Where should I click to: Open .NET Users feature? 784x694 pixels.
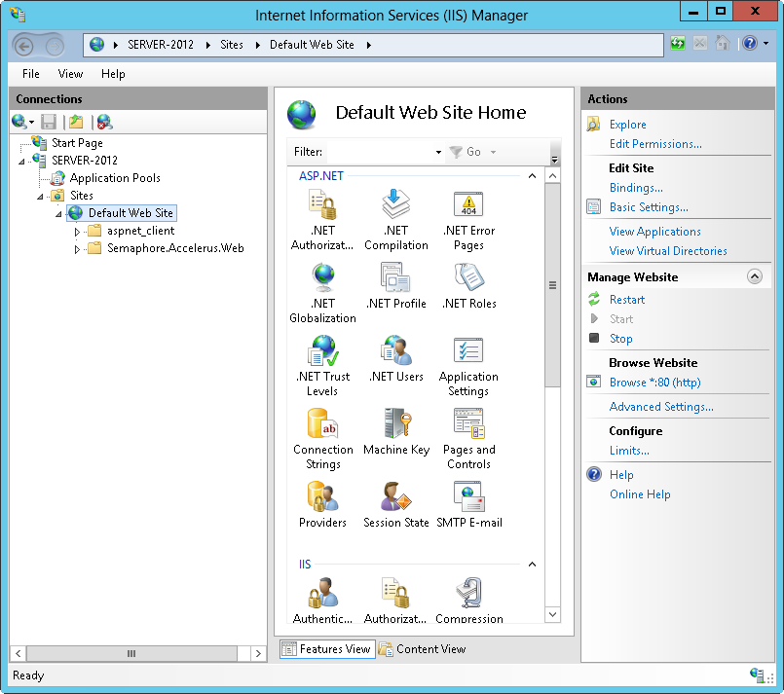(x=396, y=359)
